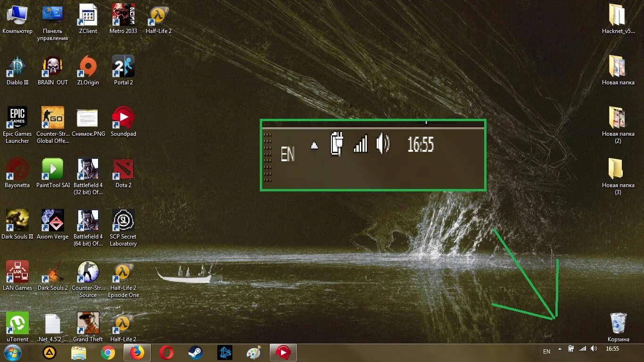Viewport: 644px width, 362px height.
Task: Select the Dota 2 desktop icon
Action: point(123,173)
